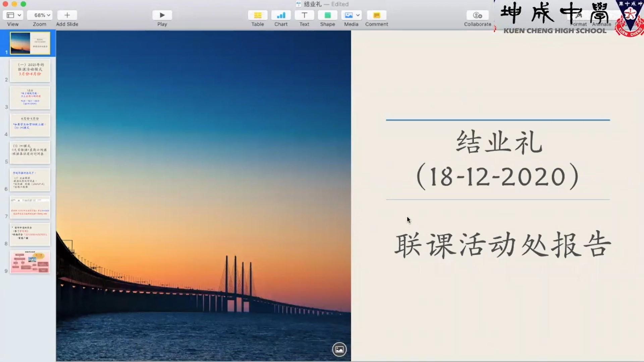The height and width of the screenshot is (362, 644).
Task: Open the Collaborate options
Action: tap(478, 15)
